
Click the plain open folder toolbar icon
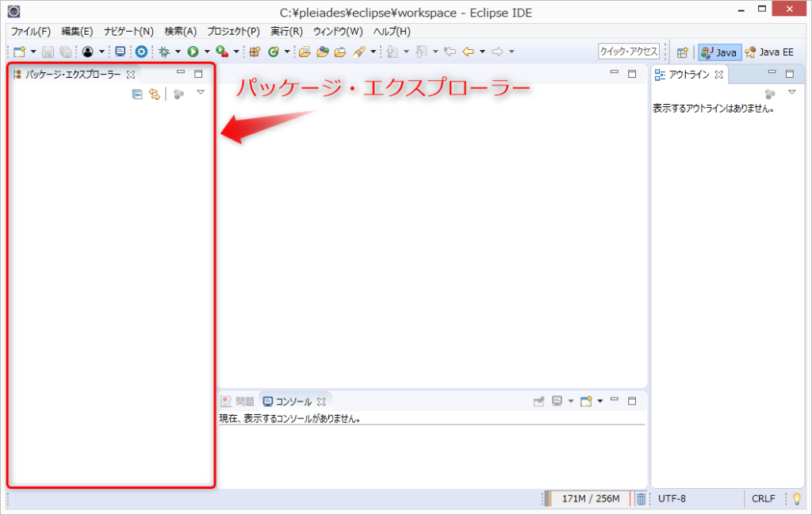point(340,52)
